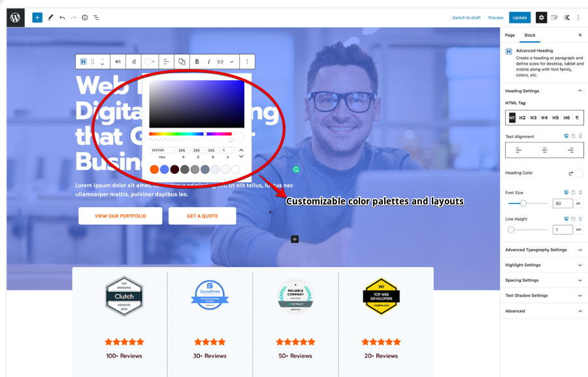This screenshot has height=377, width=588.
Task: Select tablet device for Font Size
Action: (574, 193)
